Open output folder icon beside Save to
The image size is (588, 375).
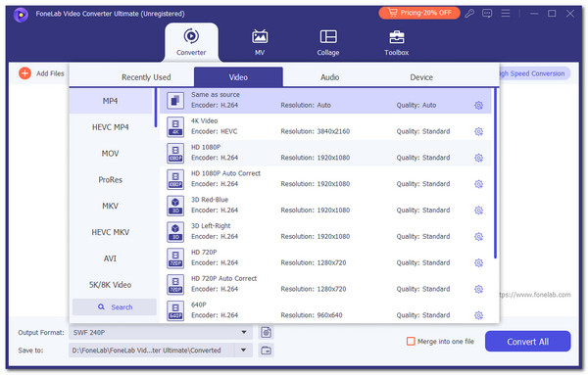click(266, 351)
